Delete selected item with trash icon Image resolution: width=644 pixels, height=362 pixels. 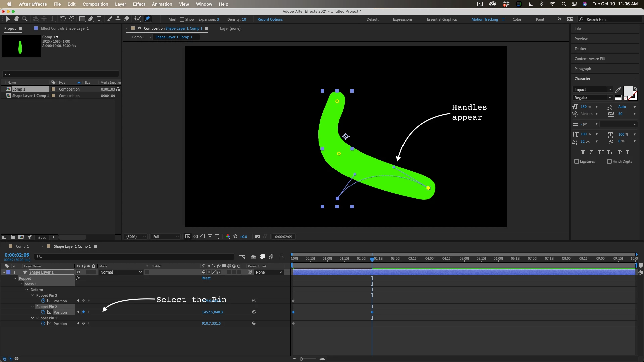[53, 237]
